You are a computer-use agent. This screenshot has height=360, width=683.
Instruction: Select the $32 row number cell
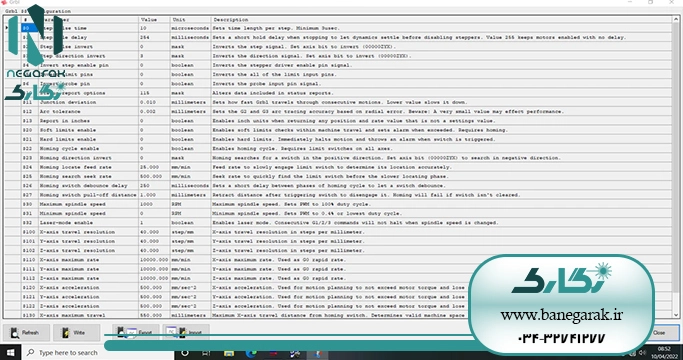(x=30, y=223)
